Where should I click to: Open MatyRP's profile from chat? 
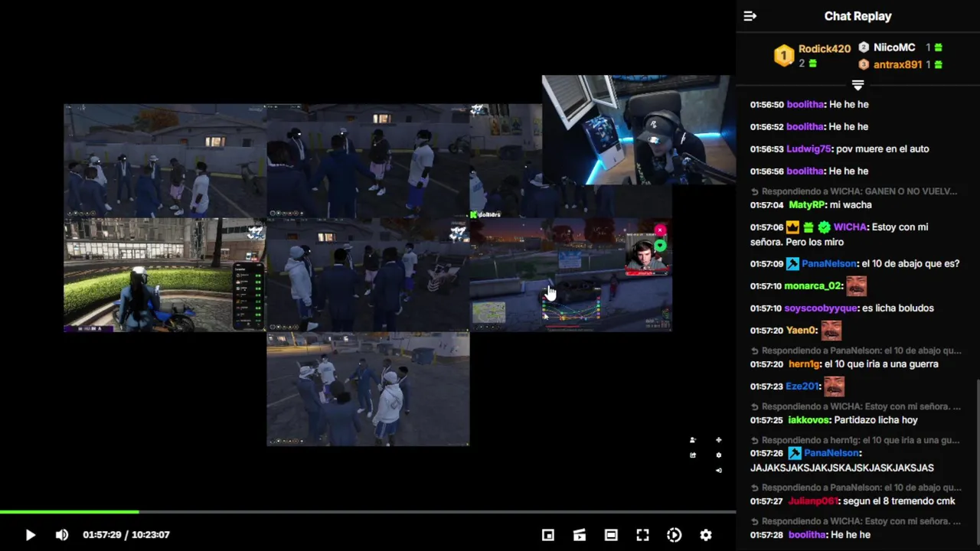click(x=807, y=205)
